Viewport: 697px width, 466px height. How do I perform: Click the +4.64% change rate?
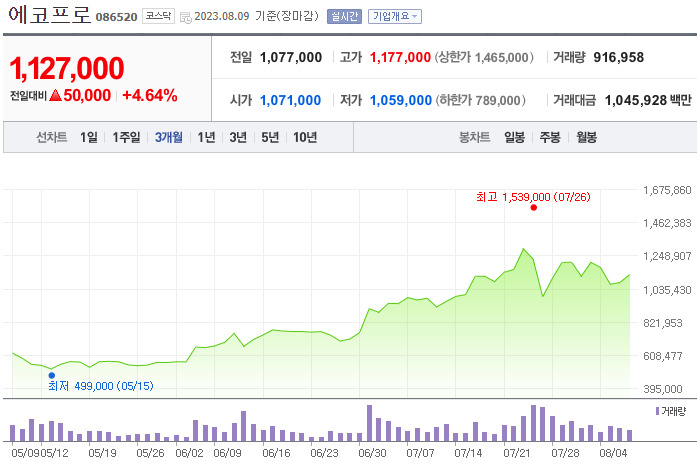[x=150, y=95]
